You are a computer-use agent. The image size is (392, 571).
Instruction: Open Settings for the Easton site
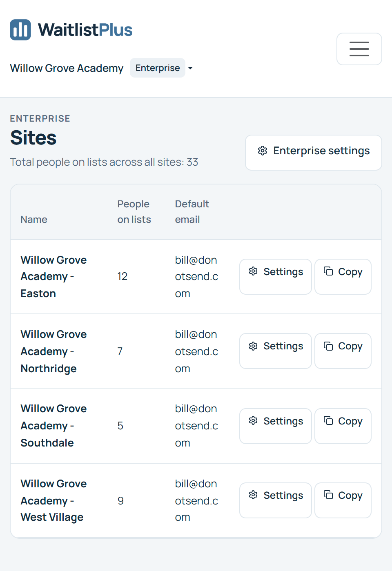point(276,276)
